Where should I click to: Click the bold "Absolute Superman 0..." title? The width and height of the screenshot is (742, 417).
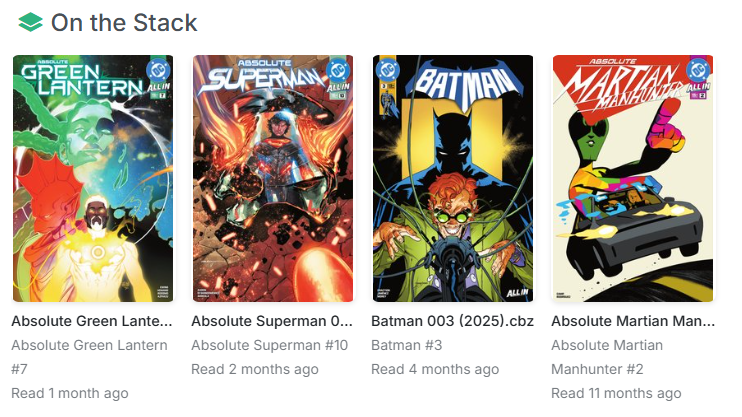pos(272,321)
